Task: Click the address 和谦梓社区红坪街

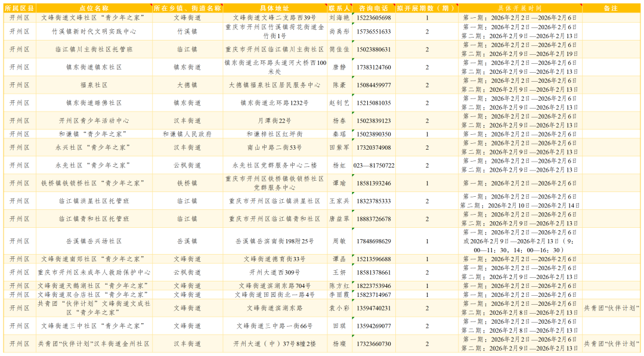Action: click(x=275, y=134)
